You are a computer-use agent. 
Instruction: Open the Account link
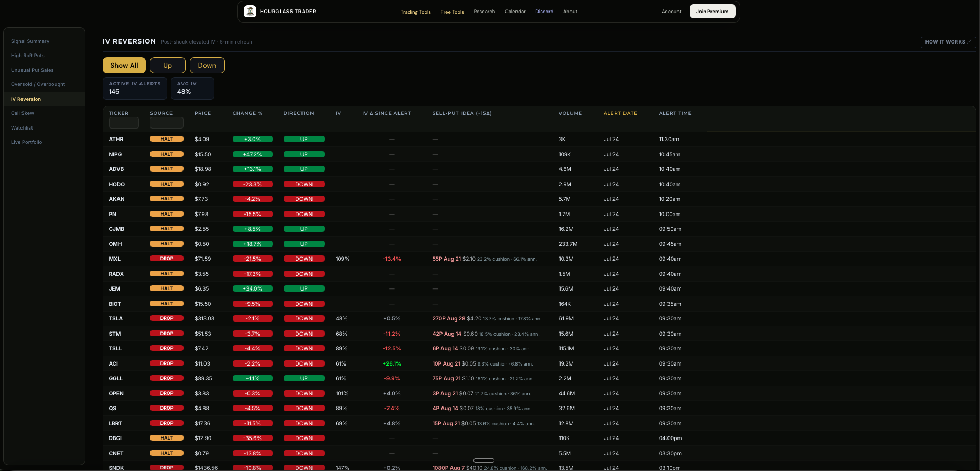[x=671, y=12]
